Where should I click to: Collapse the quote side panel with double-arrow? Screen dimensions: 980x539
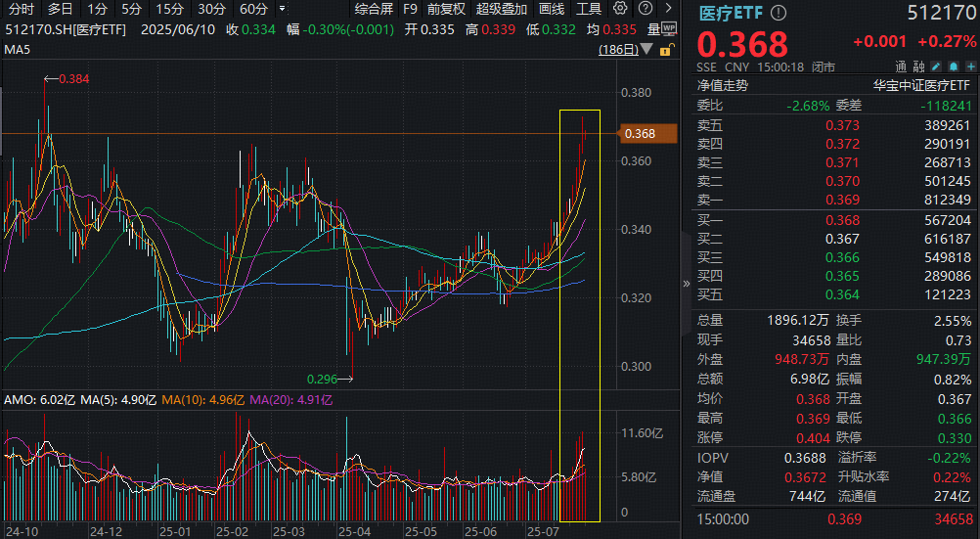[x=686, y=284]
